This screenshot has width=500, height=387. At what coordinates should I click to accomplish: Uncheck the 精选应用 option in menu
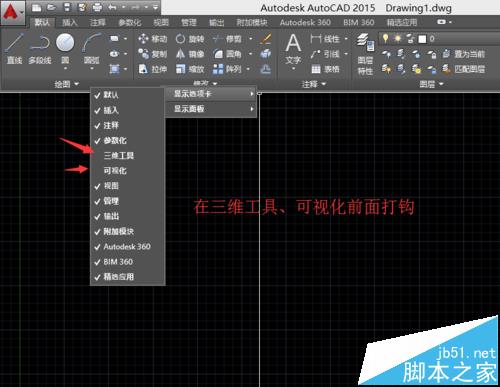point(128,277)
